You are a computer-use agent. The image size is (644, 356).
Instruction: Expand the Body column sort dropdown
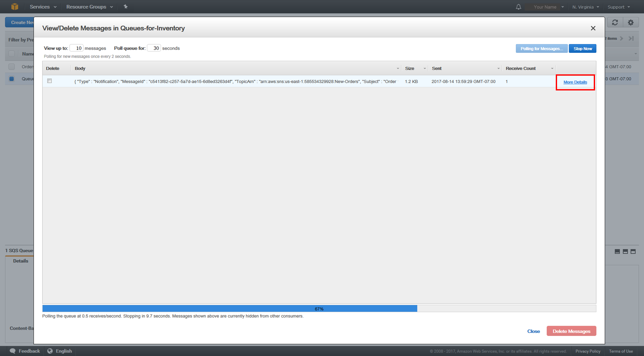[x=397, y=68]
